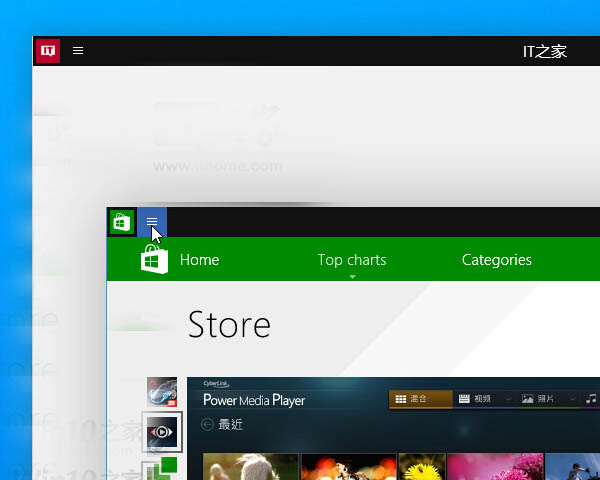Open the IT之家 window hamburger menu
This screenshot has width=600, height=480.
(x=78, y=50)
